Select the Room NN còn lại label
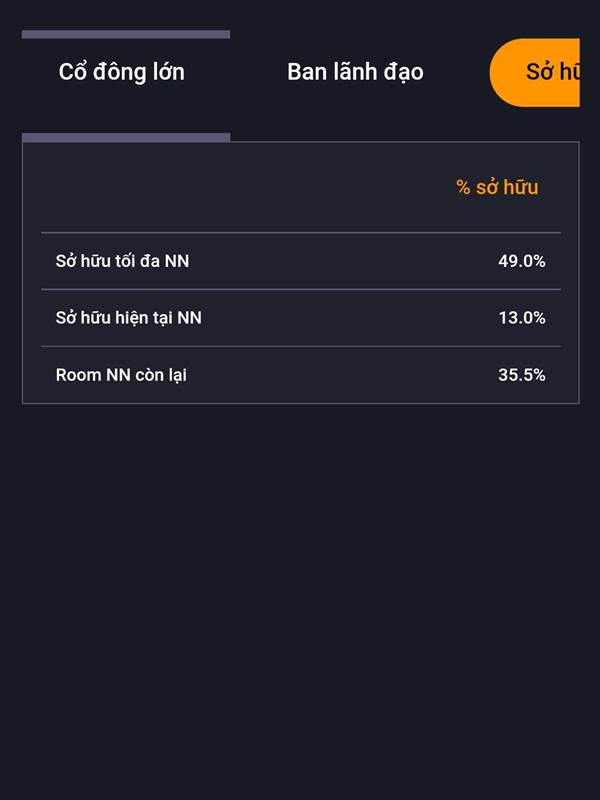 click(x=121, y=375)
